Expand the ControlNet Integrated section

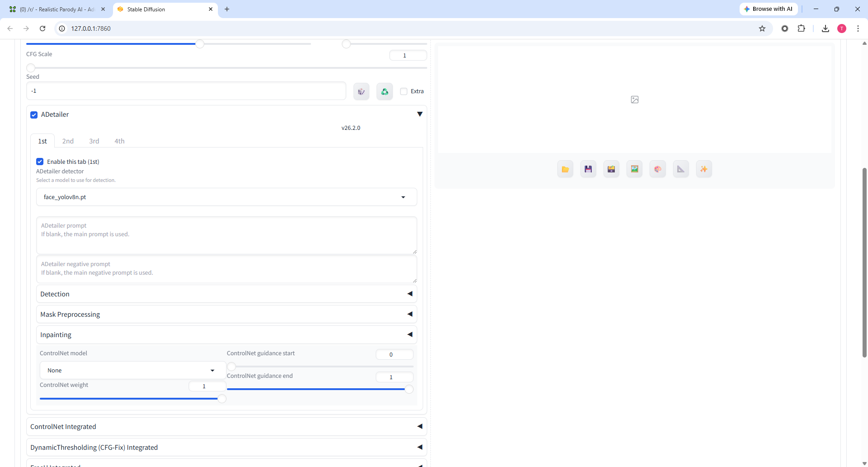point(226,427)
